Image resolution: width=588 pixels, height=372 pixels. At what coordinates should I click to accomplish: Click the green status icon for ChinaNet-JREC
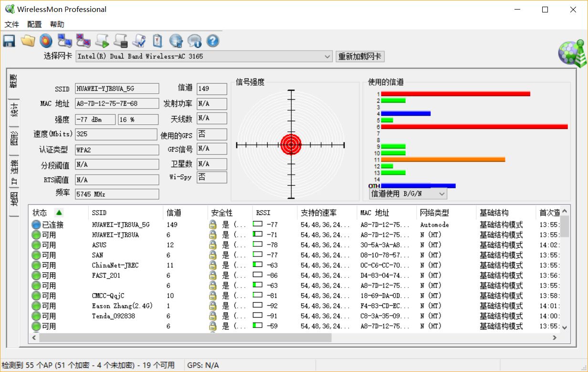[x=36, y=265]
